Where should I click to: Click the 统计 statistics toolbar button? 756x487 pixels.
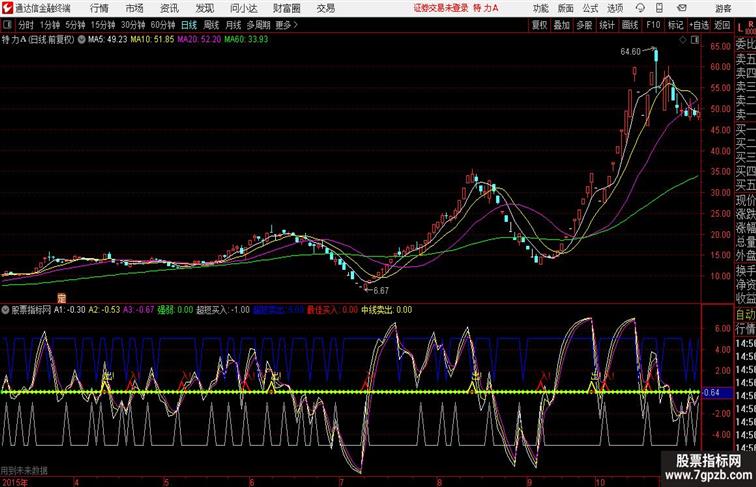pyautogui.click(x=607, y=25)
